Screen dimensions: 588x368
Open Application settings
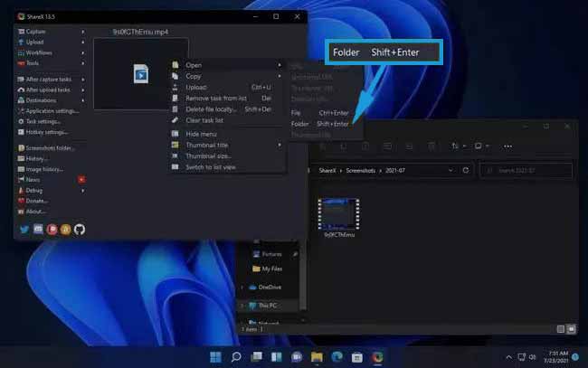[x=53, y=110]
